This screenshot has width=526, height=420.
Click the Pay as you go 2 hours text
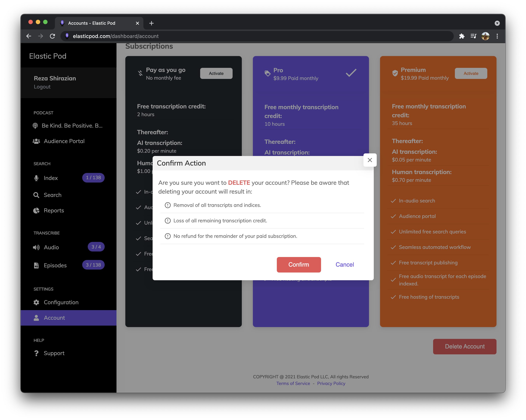click(146, 114)
